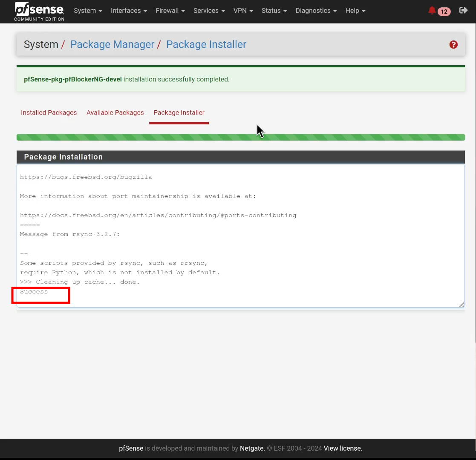Open the Interfaces dropdown menu
The image size is (476, 460).
coord(129,11)
